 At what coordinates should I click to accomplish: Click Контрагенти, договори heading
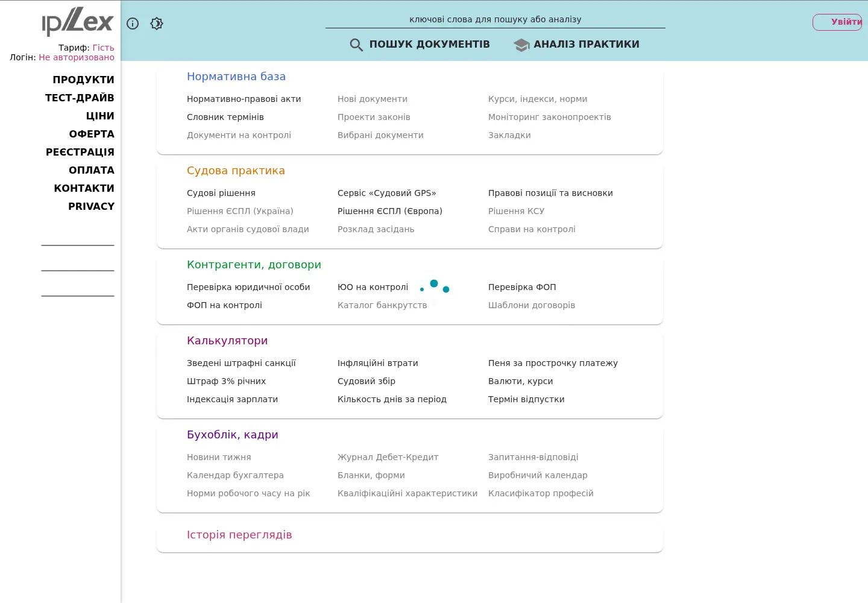click(x=254, y=265)
